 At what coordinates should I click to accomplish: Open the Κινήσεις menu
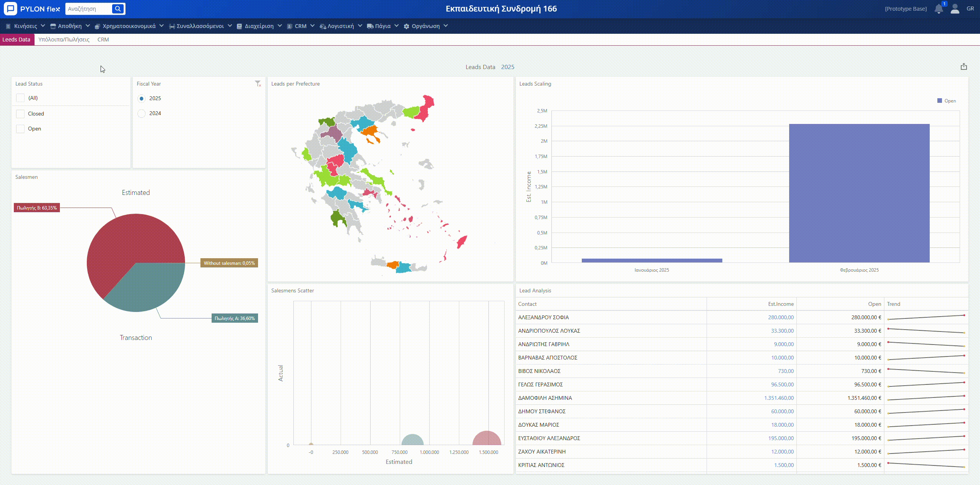(x=25, y=26)
